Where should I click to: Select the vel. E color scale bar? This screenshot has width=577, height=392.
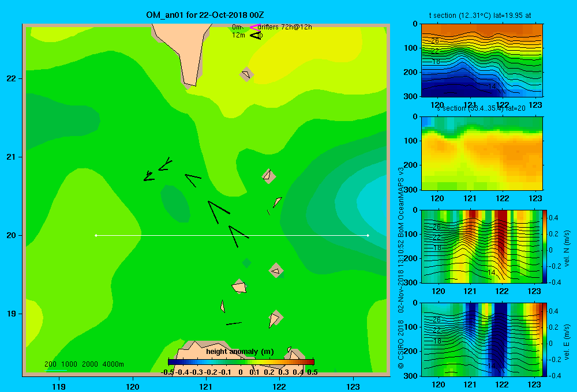545,340
